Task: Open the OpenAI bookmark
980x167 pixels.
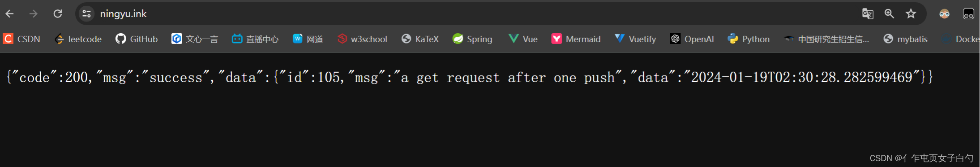Action: pos(692,39)
